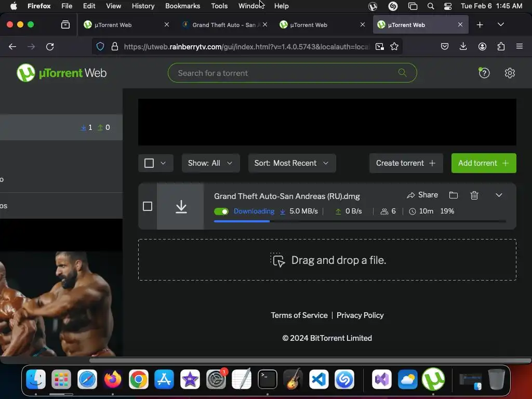Expand the torrent details chevron
Image resolution: width=532 pixels, height=399 pixels.
click(499, 195)
